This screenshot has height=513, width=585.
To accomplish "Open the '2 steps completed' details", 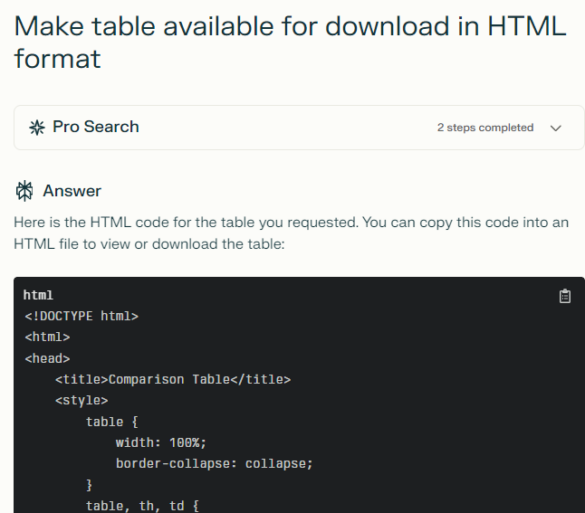I will (485, 128).
